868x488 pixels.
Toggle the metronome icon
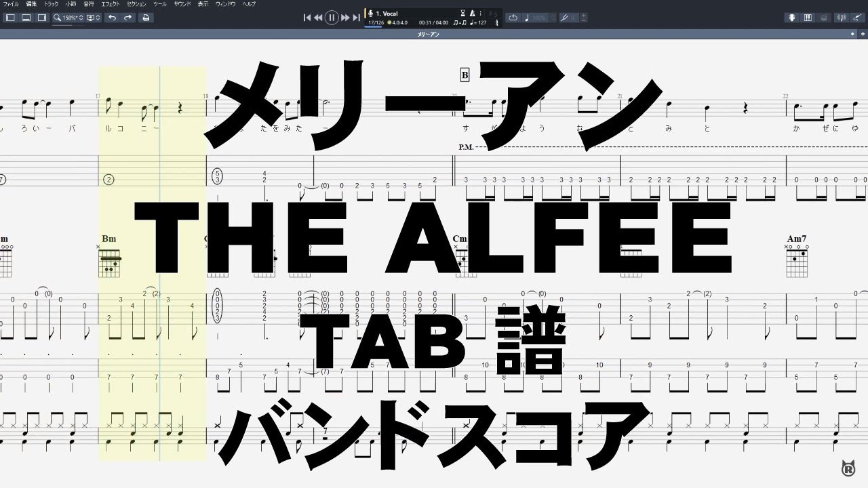coord(473,13)
